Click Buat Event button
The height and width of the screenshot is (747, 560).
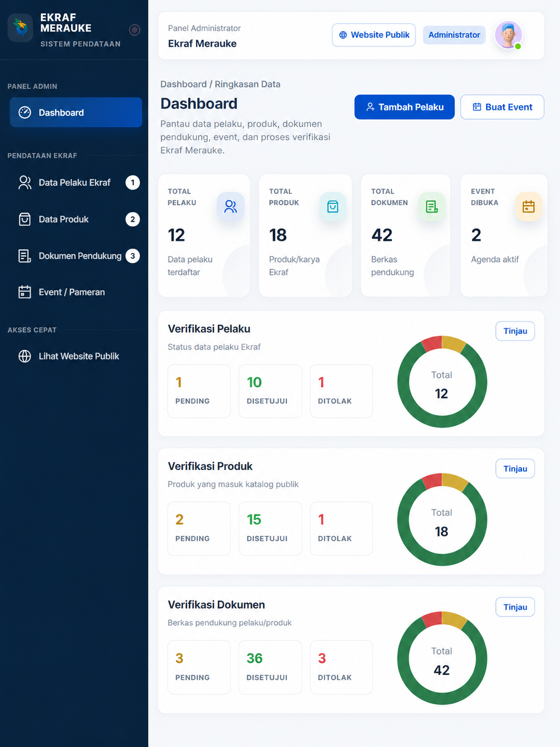(x=502, y=107)
